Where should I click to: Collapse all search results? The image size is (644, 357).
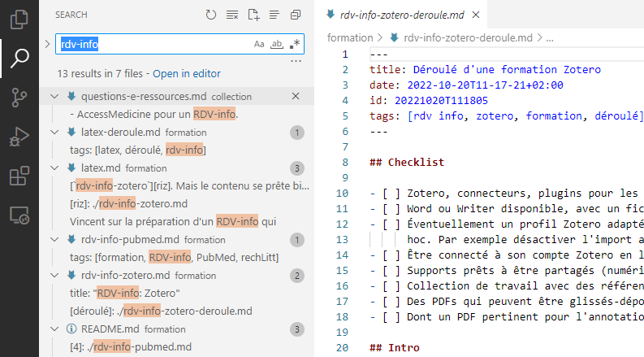coord(296,15)
